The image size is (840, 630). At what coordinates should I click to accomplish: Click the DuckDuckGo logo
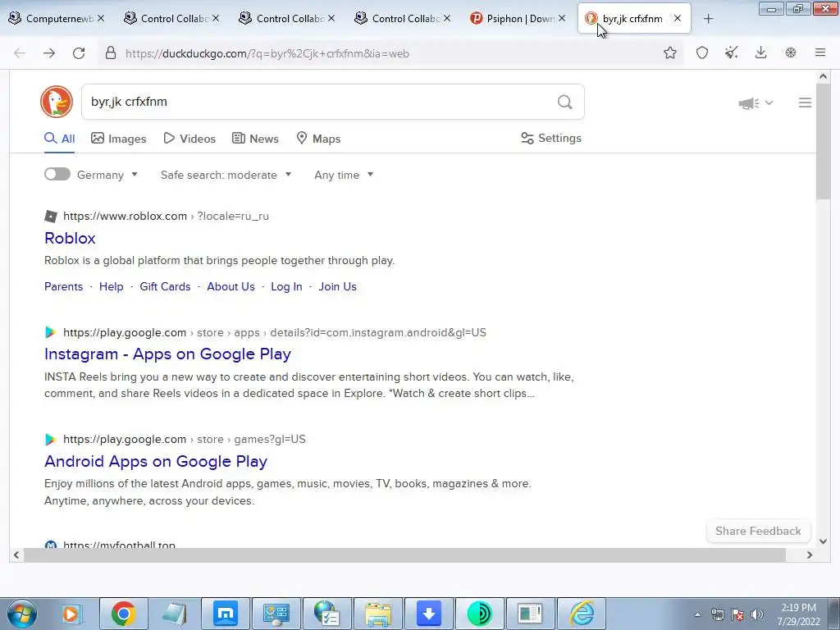tap(57, 102)
